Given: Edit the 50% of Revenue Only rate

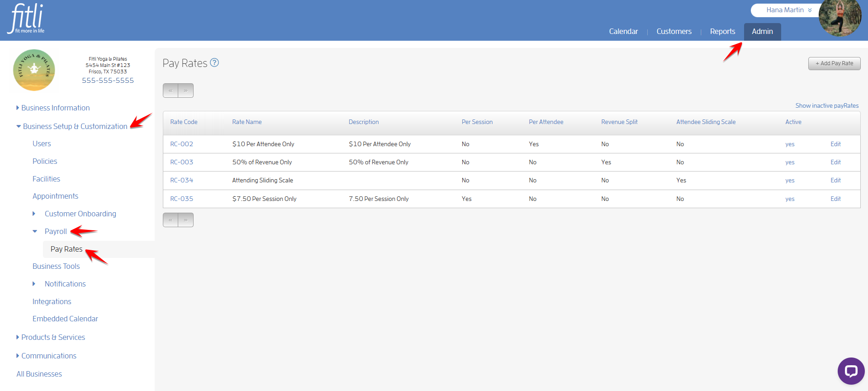Looking at the screenshot, I should click(x=835, y=162).
